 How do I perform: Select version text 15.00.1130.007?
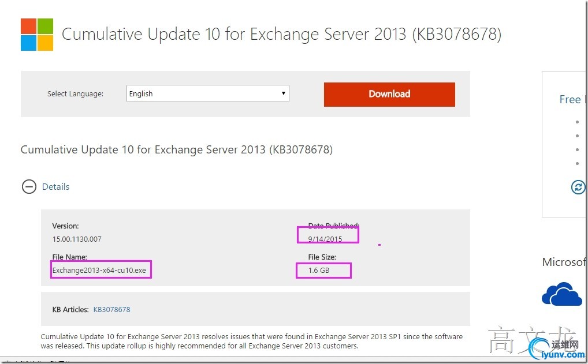pyautogui.click(x=77, y=239)
